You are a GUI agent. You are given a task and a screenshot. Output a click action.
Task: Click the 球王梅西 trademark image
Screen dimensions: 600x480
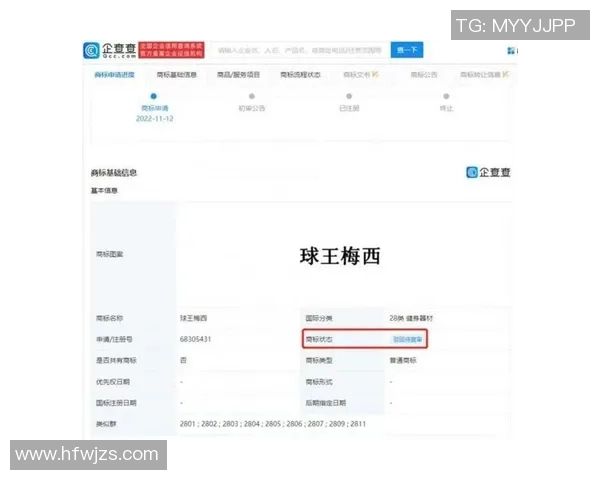340,256
